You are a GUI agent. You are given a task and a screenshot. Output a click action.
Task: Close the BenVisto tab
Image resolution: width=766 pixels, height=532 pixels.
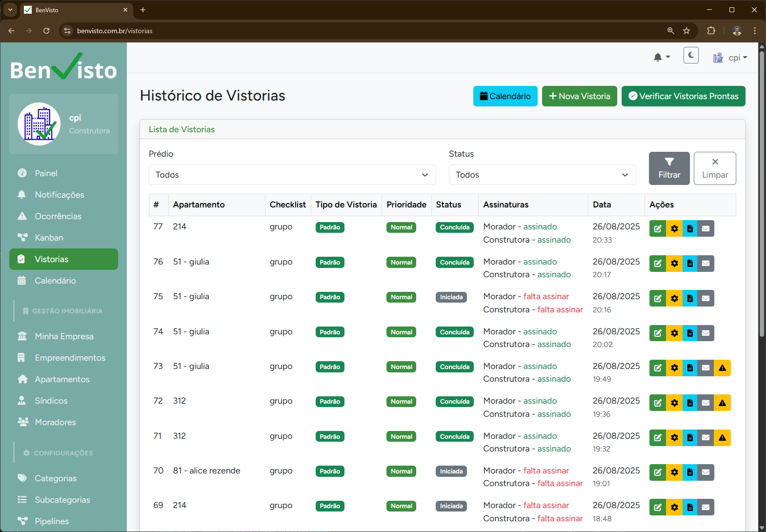(125, 10)
